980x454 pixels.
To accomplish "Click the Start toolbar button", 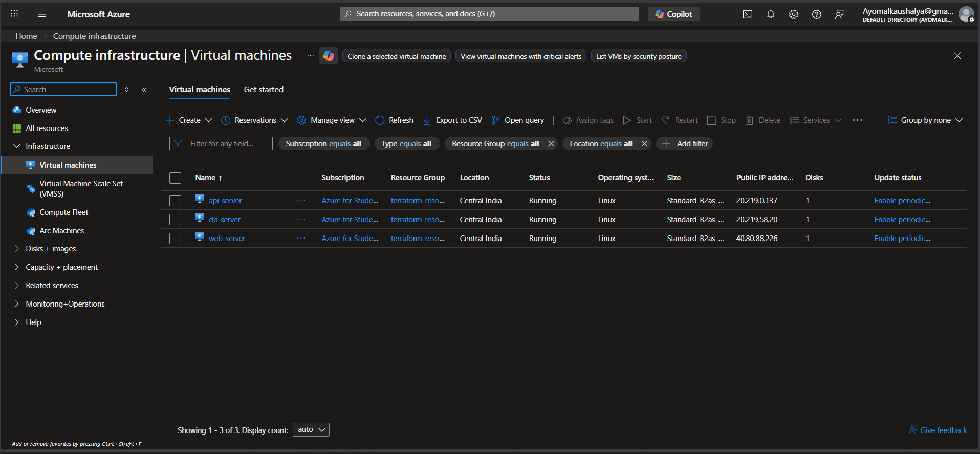I will click(x=637, y=120).
